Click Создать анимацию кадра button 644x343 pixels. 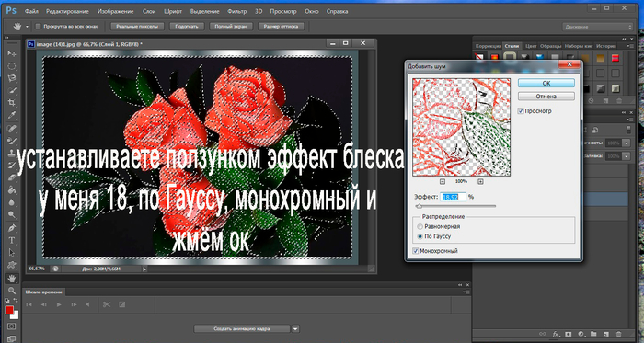click(x=242, y=328)
